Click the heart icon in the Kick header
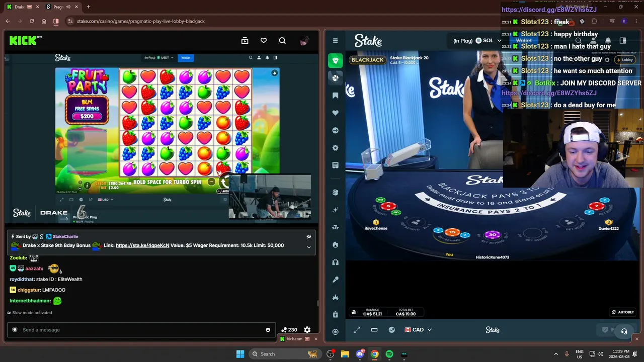This screenshot has height=362, width=644. coord(264,41)
